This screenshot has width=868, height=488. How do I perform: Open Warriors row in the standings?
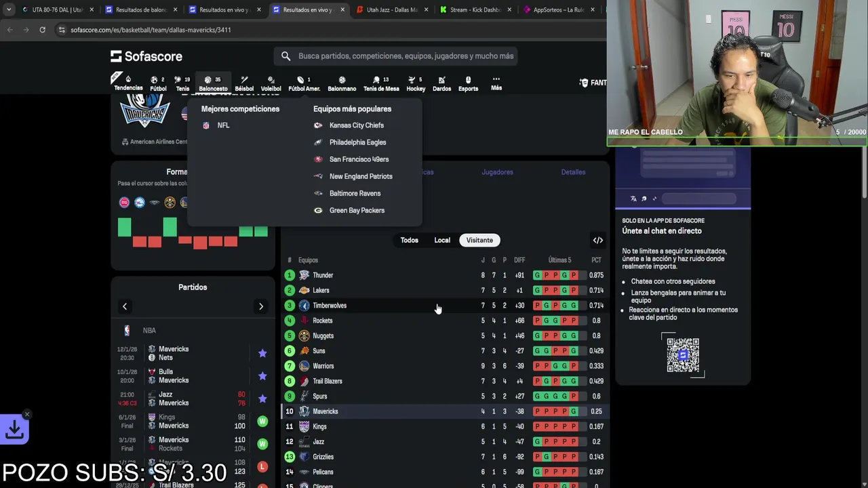click(444, 366)
